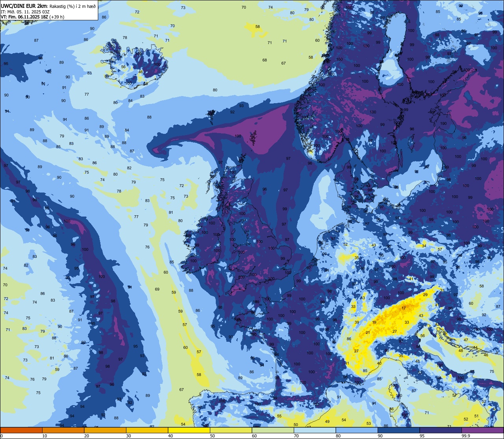Click the dark orange 0–10 legend segment
This screenshot has height=439, width=504.
pos(21,430)
